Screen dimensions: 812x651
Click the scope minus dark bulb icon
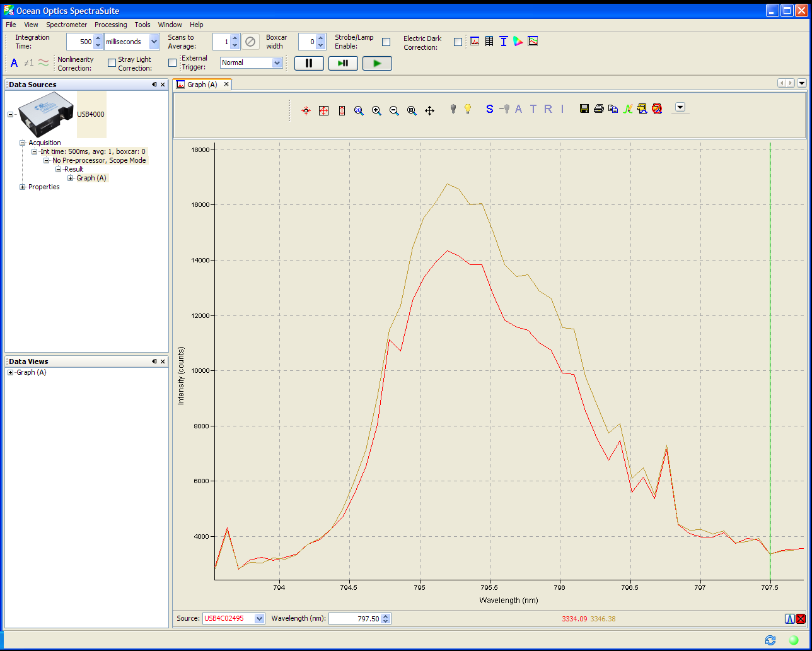click(x=505, y=109)
